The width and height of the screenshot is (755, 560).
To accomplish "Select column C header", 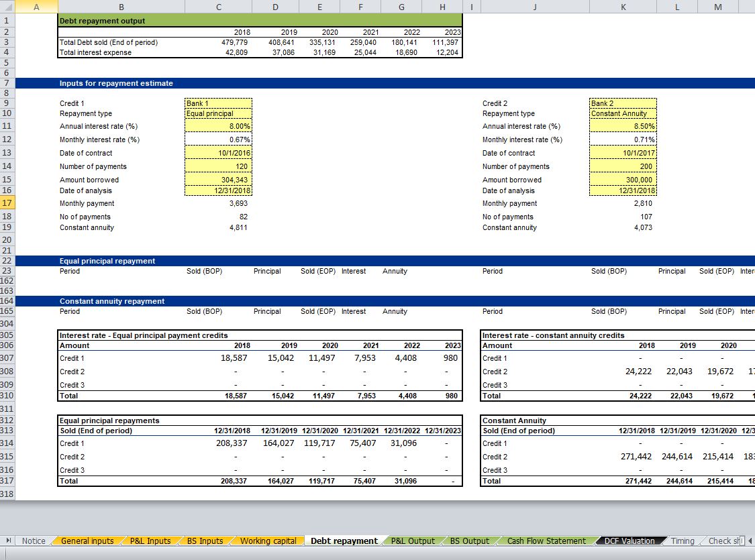I will tap(219, 7).
